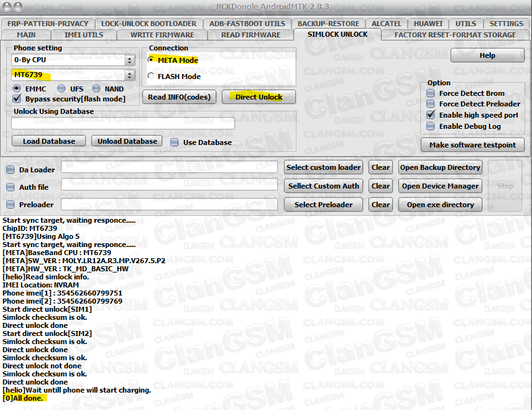Click Read INFO(codes) button
The image size is (532, 410).
(179, 97)
